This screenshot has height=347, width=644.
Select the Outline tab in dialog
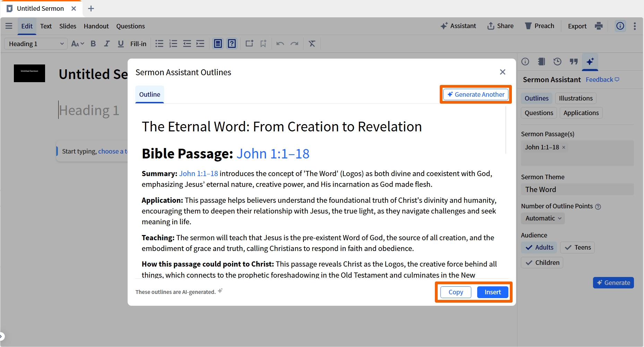tap(150, 95)
